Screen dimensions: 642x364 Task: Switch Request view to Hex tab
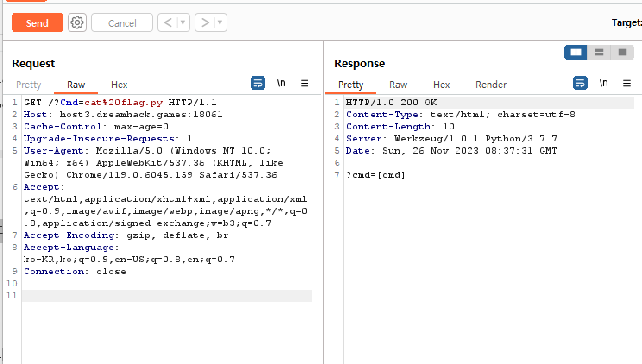pyautogui.click(x=119, y=85)
